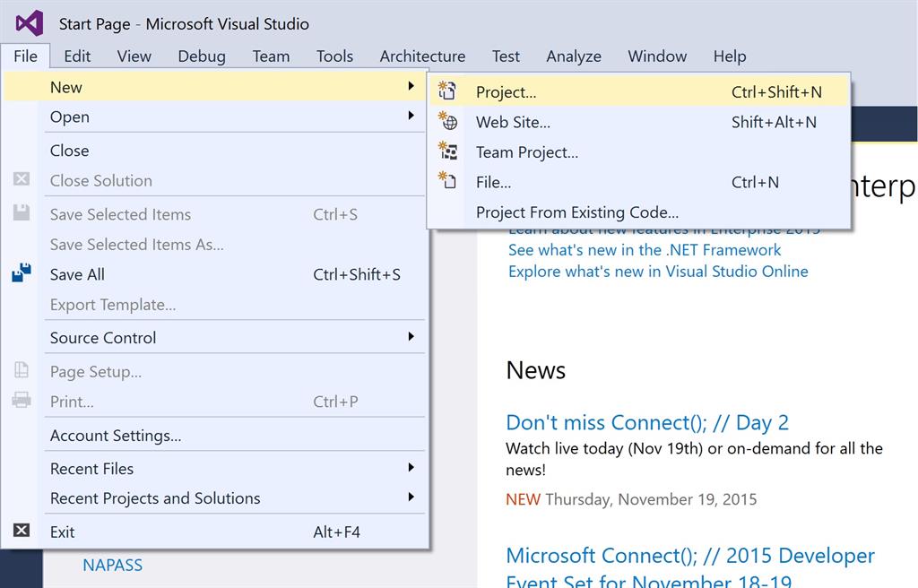
Task: Click the Visual Studio logo icon
Action: pos(29,23)
